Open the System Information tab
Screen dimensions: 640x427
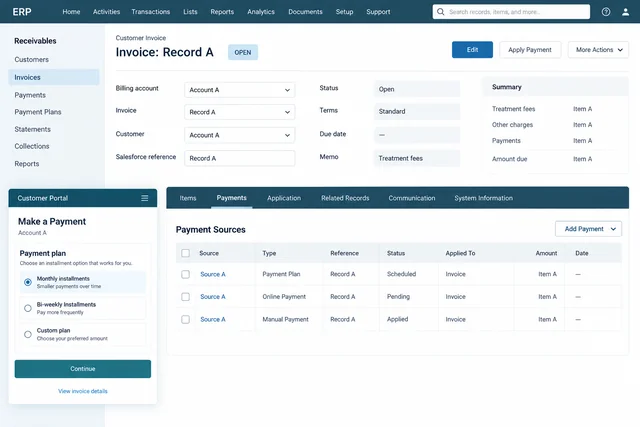[x=484, y=198]
